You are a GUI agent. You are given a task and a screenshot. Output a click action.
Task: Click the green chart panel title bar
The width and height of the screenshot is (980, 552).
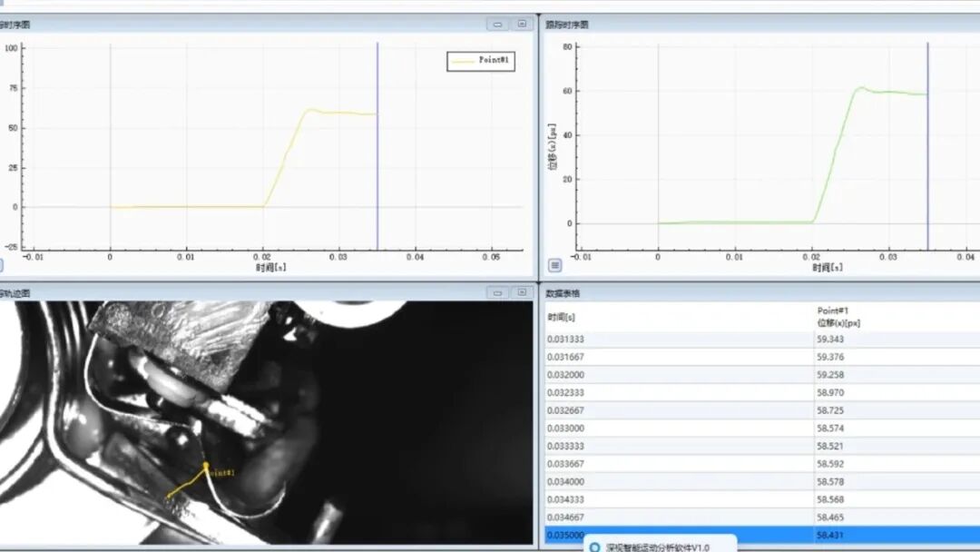pos(726,25)
